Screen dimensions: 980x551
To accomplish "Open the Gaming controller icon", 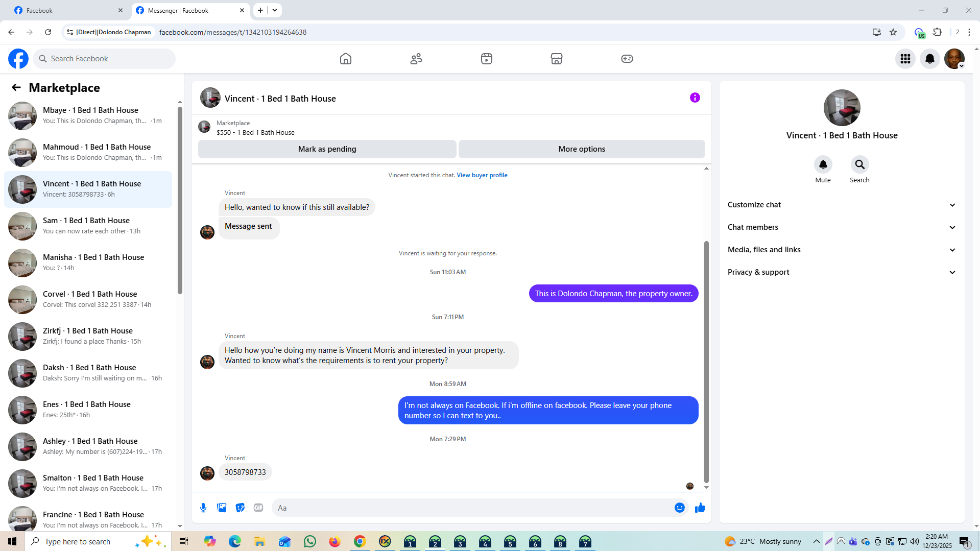I will tap(627, 59).
